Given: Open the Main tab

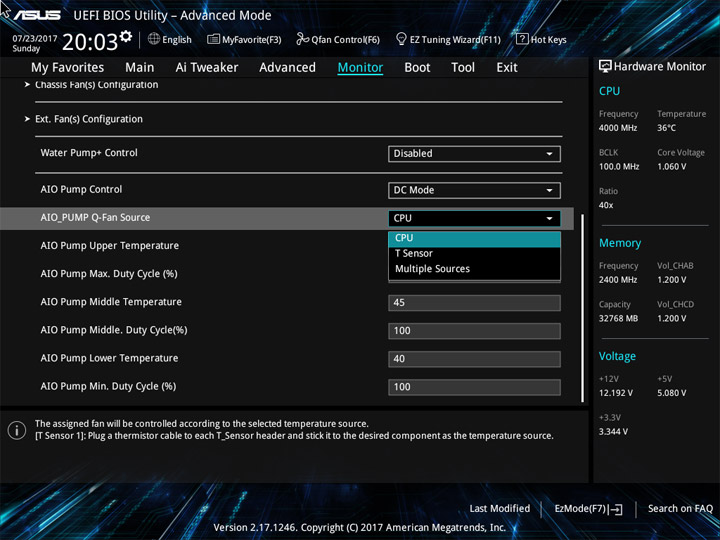Looking at the screenshot, I should (140, 68).
